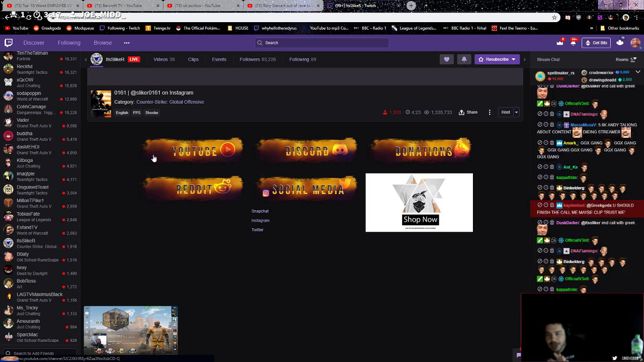The image size is (644, 362).
Task: Open the Reddit panel banner
Action: pyautogui.click(x=193, y=189)
